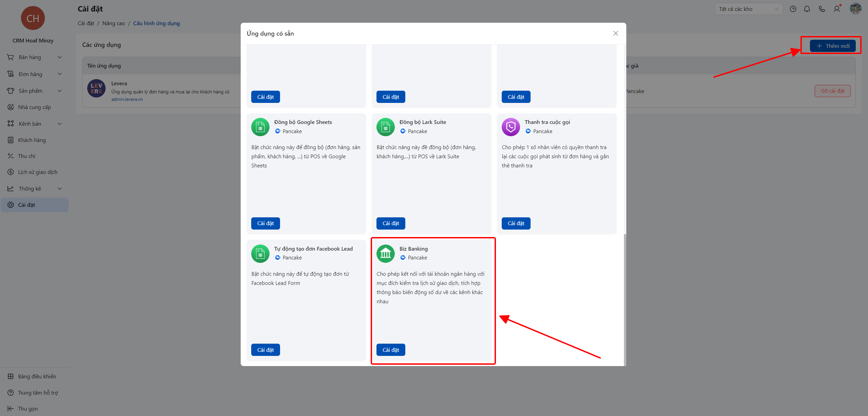Open the admin.levera.vn link
The width and height of the screenshot is (868, 416).
(x=127, y=100)
